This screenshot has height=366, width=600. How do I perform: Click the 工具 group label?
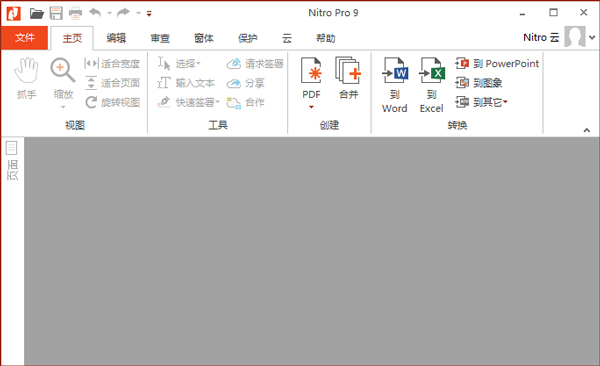click(218, 125)
